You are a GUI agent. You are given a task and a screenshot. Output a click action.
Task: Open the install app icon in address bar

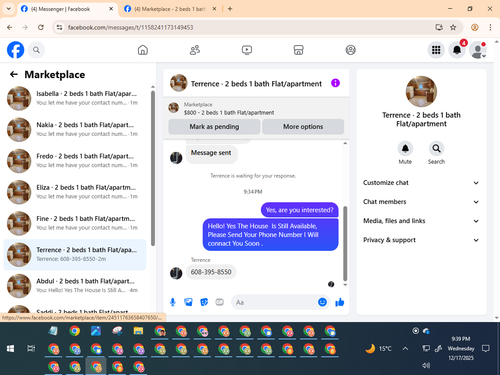coord(439,27)
